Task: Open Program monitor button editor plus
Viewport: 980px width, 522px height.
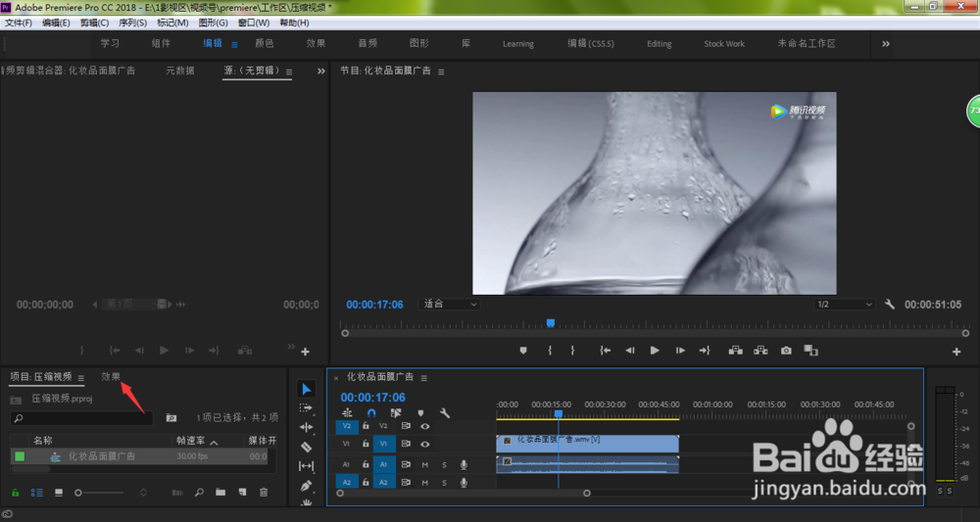Action: [x=956, y=353]
